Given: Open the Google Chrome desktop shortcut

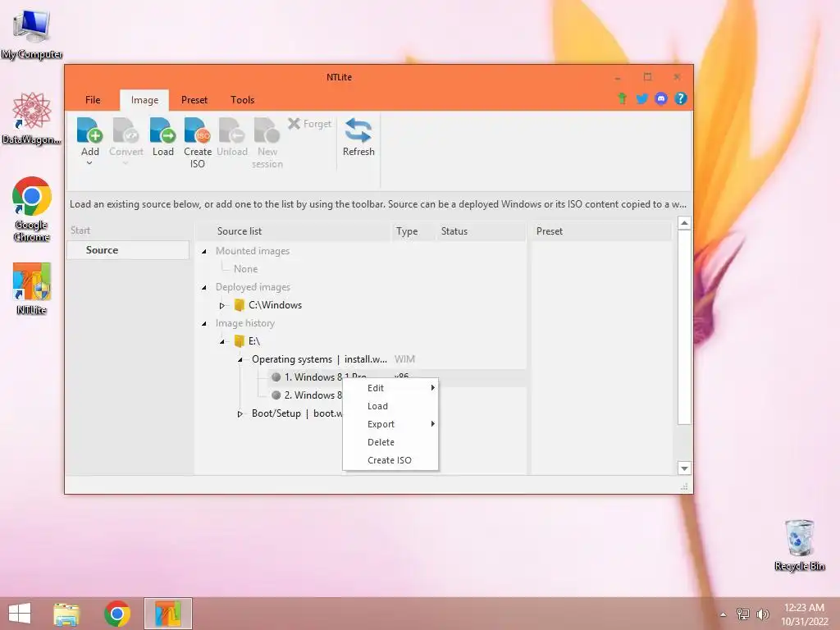Looking at the screenshot, I should tap(32, 209).
